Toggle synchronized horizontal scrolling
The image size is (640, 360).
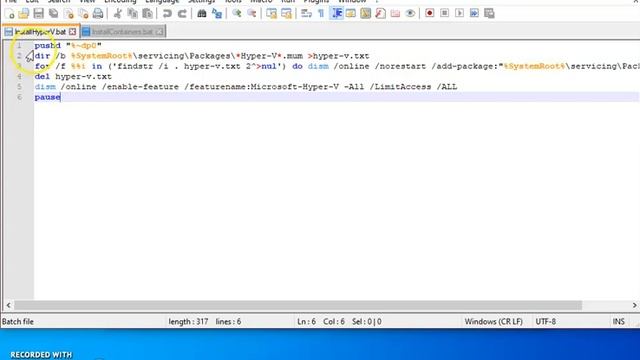287,13
